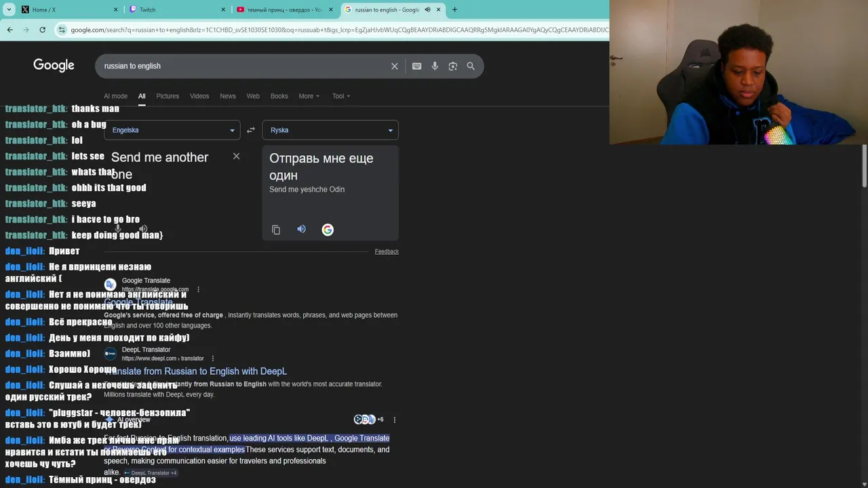Start voice search with microphone
The image size is (868, 488).
tap(435, 66)
